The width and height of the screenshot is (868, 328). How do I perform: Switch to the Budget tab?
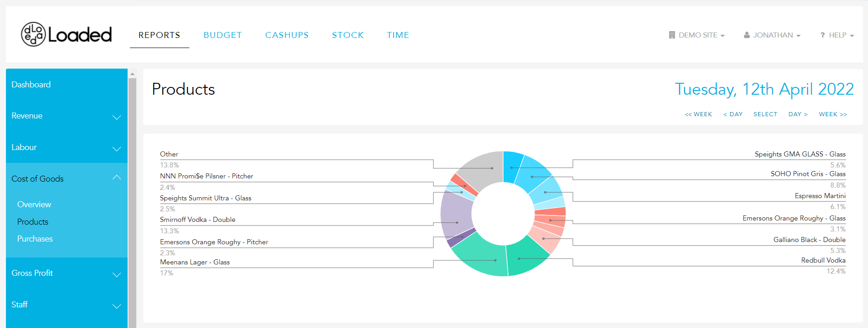(223, 35)
